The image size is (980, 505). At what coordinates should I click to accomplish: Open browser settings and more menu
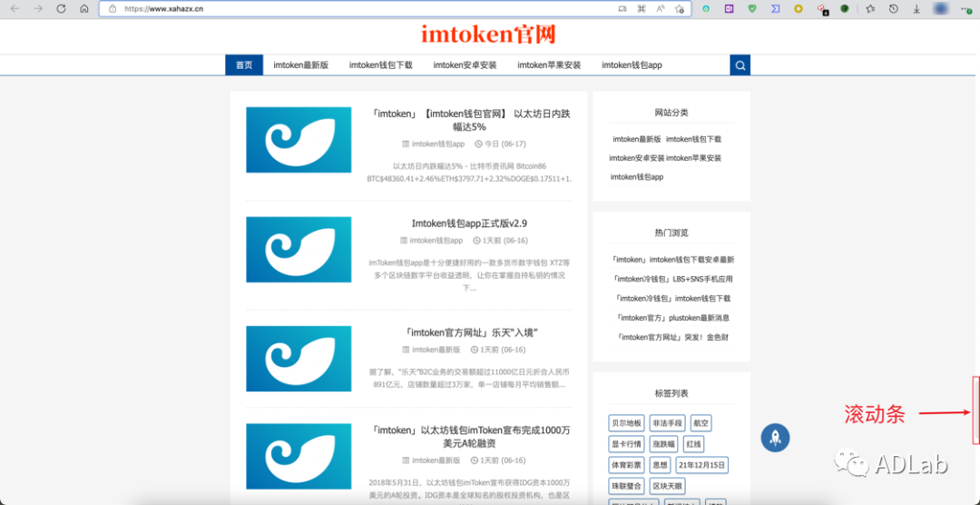coord(965,8)
